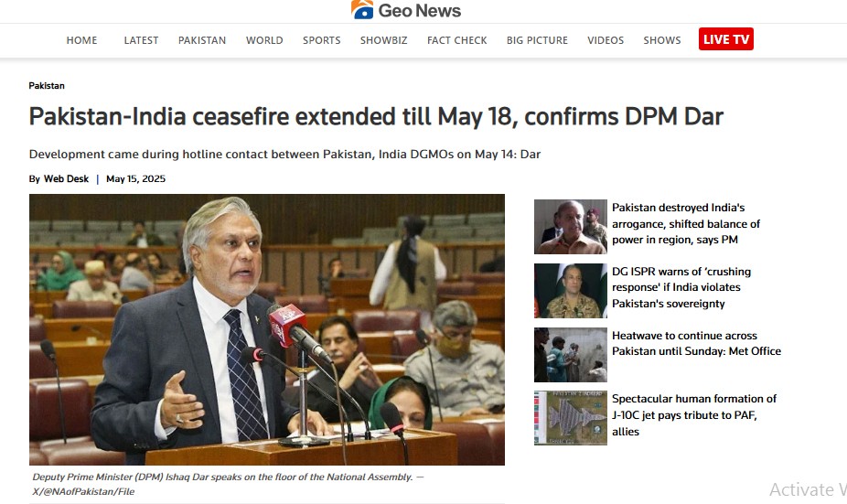This screenshot has height=504, width=847.
Task: Click the Pakistan category label above headline
Action: [x=47, y=85]
